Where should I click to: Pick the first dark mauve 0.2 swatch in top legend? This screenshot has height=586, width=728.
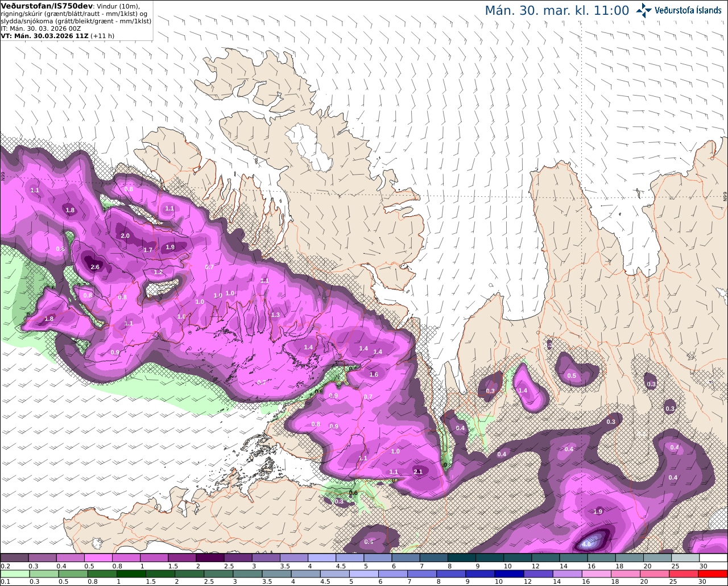[14, 558]
